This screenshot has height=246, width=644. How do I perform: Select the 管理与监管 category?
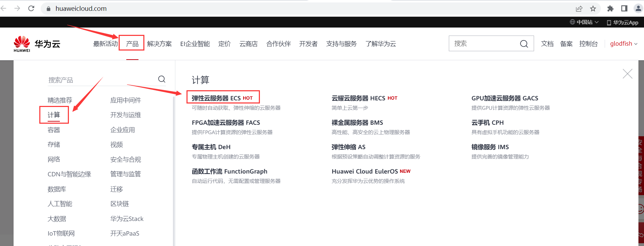click(x=126, y=174)
